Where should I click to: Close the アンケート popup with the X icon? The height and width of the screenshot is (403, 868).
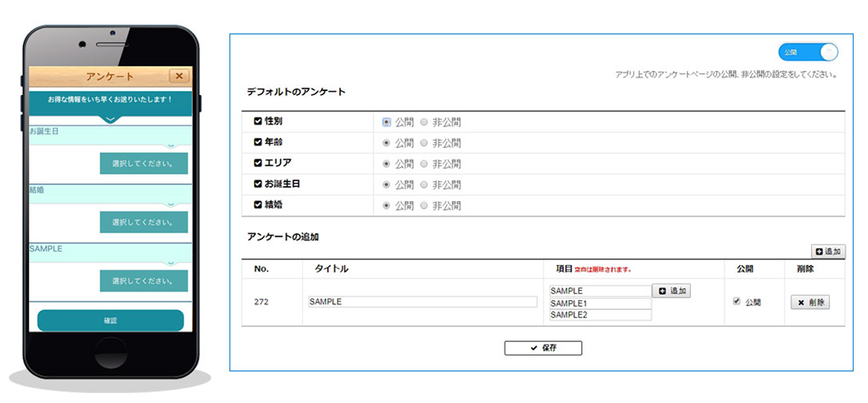[179, 76]
